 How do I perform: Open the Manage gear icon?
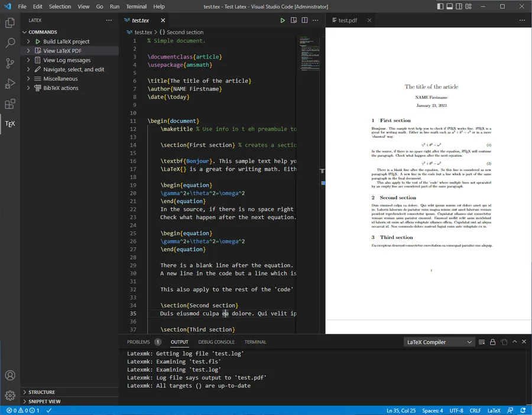pos(10,395)
